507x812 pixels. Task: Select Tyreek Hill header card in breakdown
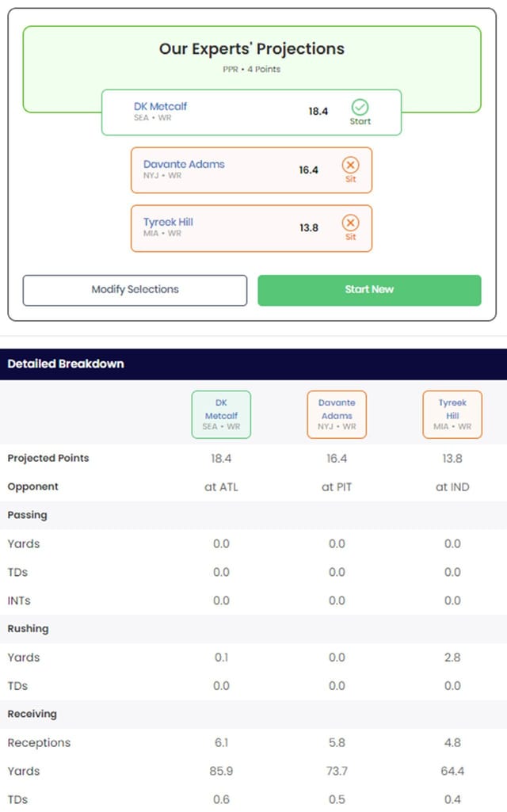pyautogui.click(x=452, y=415)
